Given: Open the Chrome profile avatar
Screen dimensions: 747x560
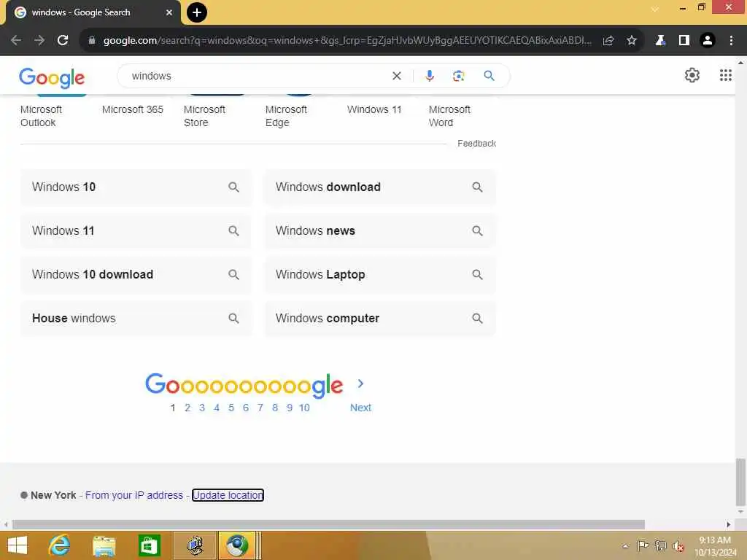Looking at the screenshot, I should pos(708,41).
